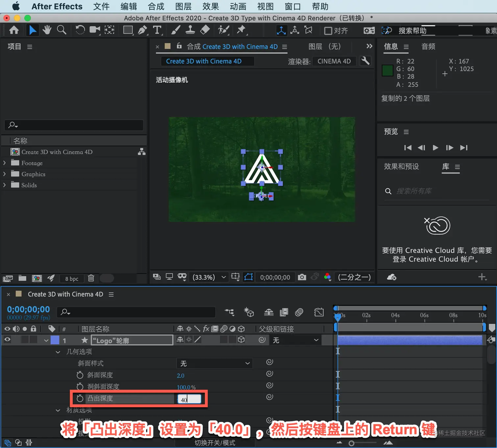Select the Roto Brush tool
The height and width of the screenshot is (448, 497).
pos(224,30)
